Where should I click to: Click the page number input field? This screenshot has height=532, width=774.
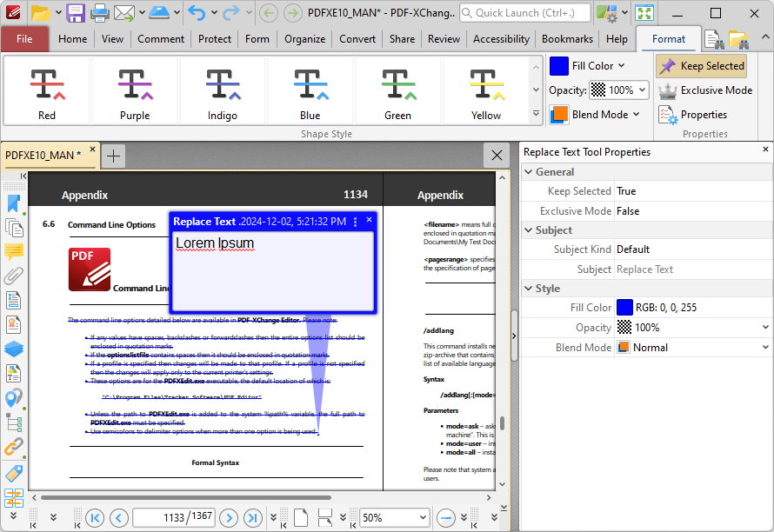click(x=173, y=518)
